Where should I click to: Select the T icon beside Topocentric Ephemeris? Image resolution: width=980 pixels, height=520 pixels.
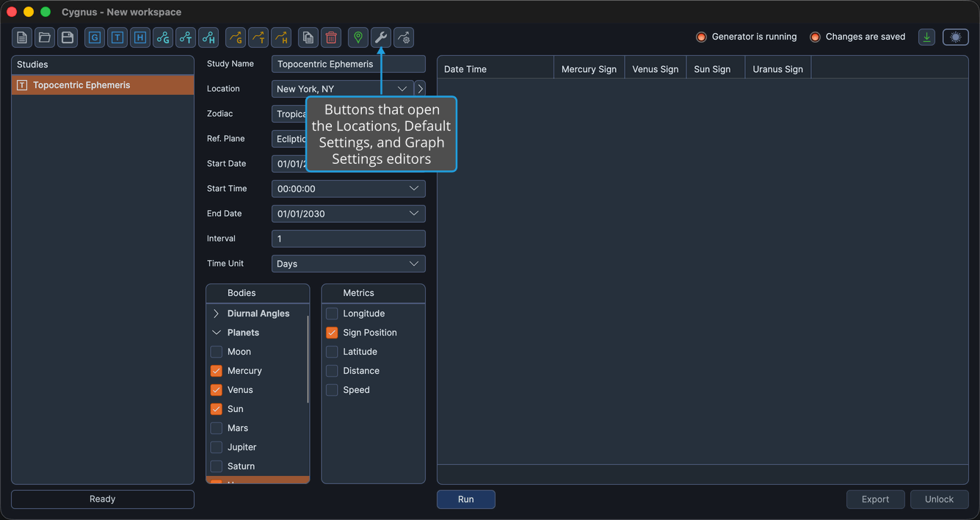22,85
